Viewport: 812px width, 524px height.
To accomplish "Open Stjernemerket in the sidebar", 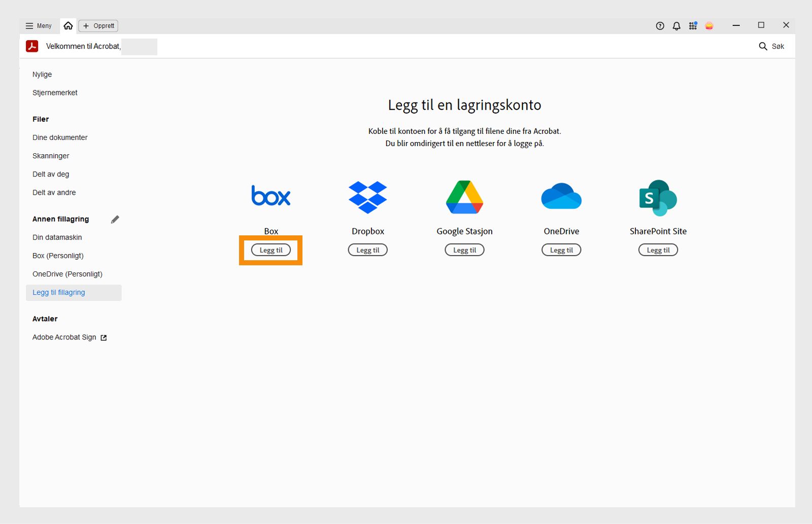I will pyautogui.click(x=55, y=93).
